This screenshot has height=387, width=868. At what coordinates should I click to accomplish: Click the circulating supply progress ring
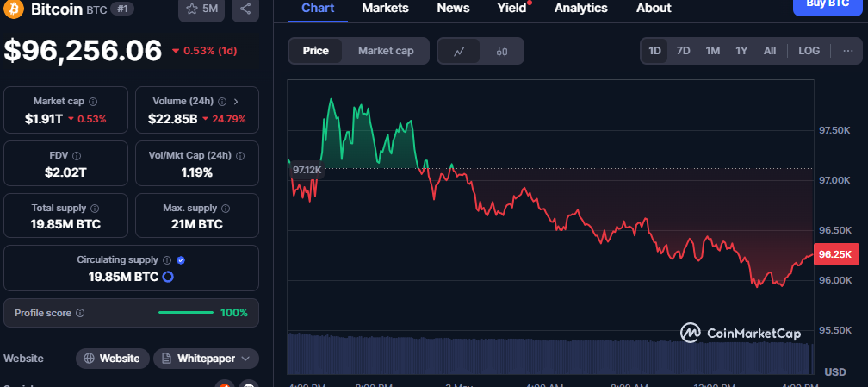coord(168,277)
